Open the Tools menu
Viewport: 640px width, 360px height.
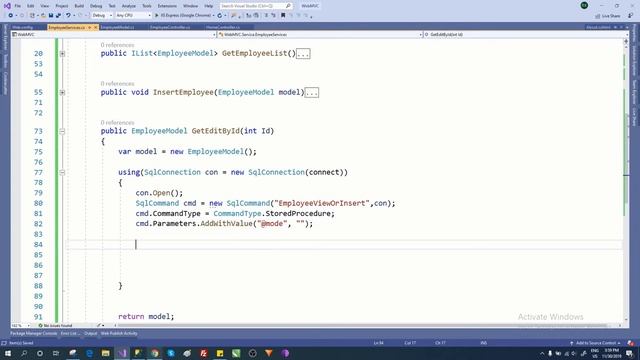(x=147, y=6)
